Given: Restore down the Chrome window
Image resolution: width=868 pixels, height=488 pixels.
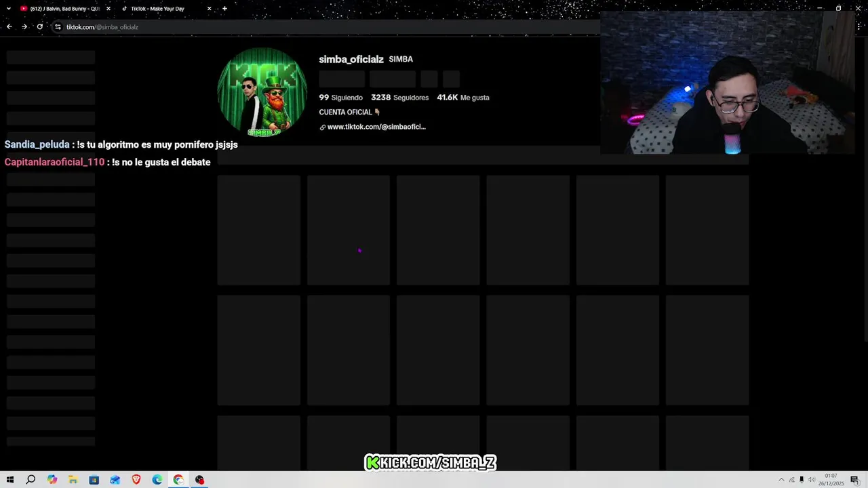Looking at the screenshot, I should [838, 8].
